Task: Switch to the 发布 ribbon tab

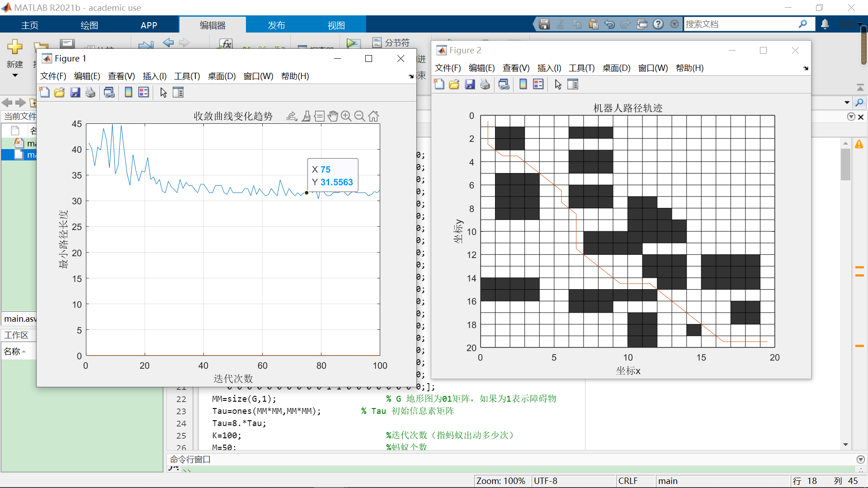Action: coord(276,25)
